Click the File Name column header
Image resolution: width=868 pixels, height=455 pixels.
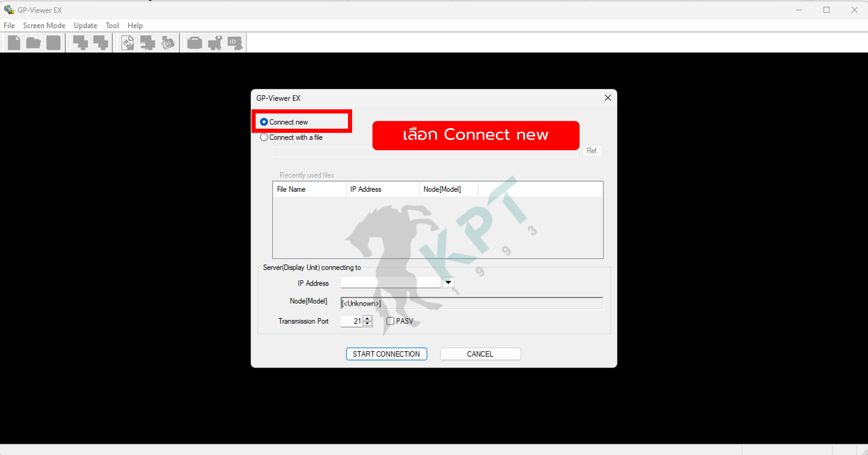pos(309,189)
